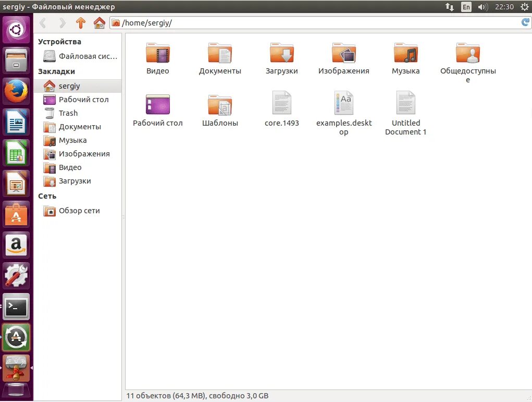Go forward using the right arrow button
The height and width of the screenshot is (402, 532).
[x=62, y=23]
